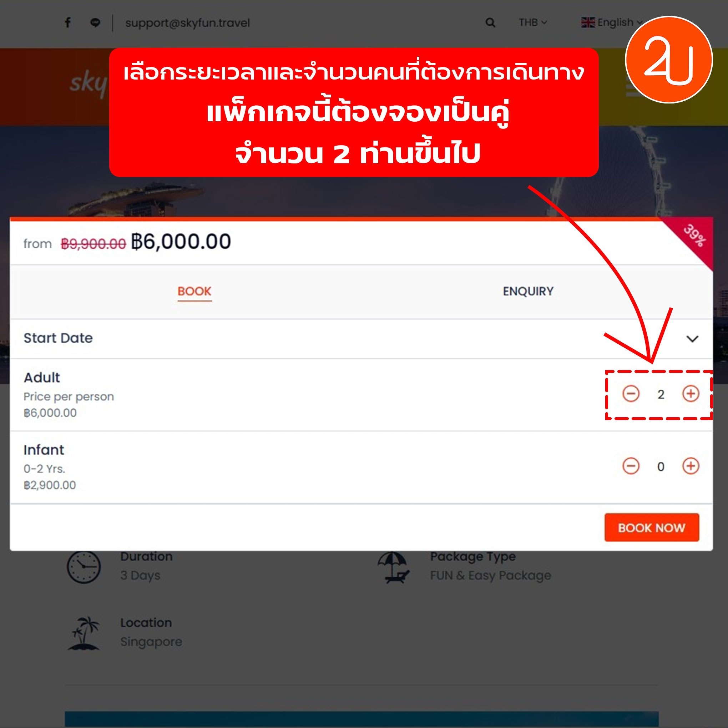Decrease Infant count with minus icon
Viewport: 728px width, 728px height.
631,466
